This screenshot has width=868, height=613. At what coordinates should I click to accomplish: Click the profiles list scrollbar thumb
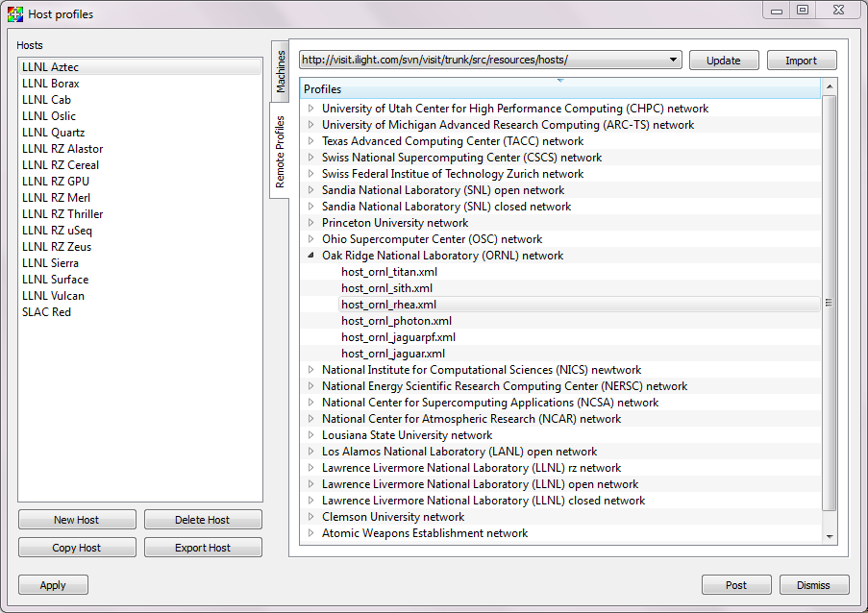click(x=829, y=303)
